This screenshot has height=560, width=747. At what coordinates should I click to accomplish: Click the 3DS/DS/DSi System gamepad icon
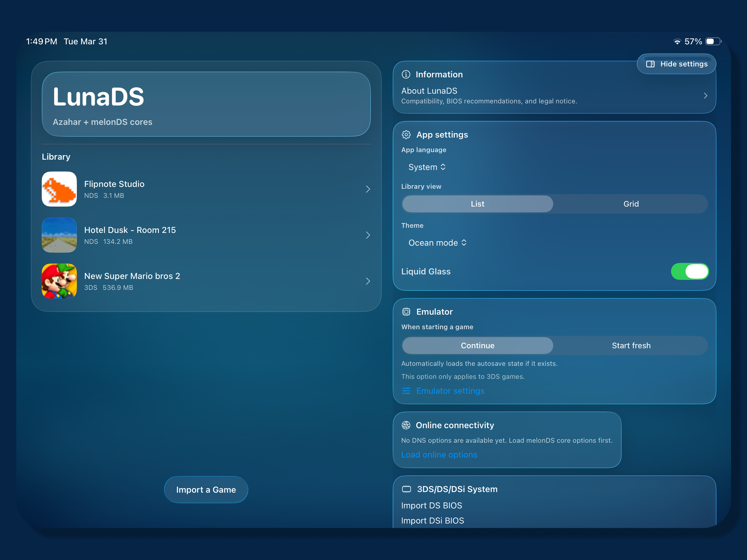pyautogui.click(x=406, y=489)
